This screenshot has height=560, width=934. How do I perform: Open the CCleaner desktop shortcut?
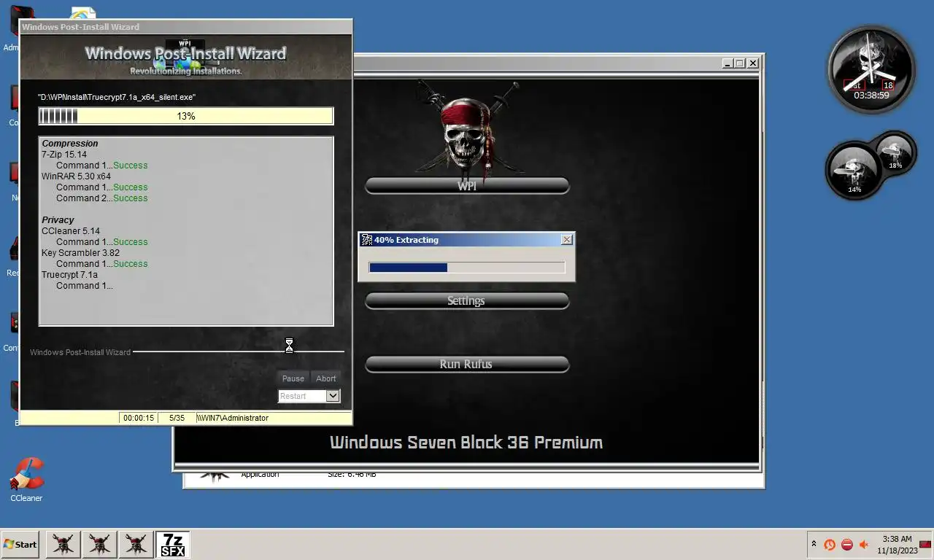(x=26, y=480)
